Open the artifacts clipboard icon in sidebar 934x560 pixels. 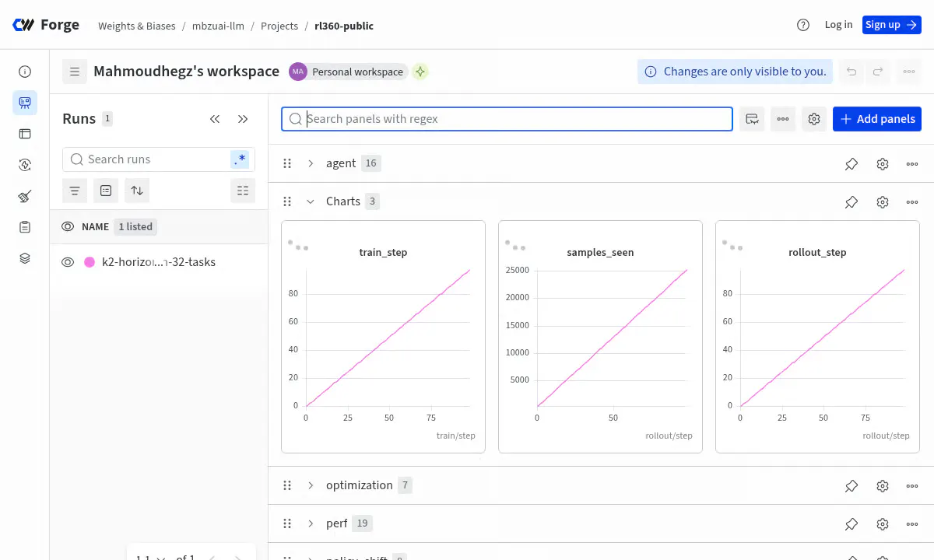click(25, 227)
